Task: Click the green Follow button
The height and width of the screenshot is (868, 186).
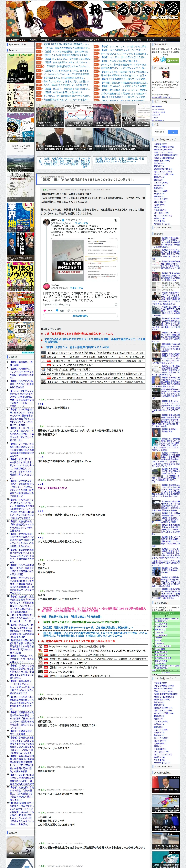Action: 173,60
